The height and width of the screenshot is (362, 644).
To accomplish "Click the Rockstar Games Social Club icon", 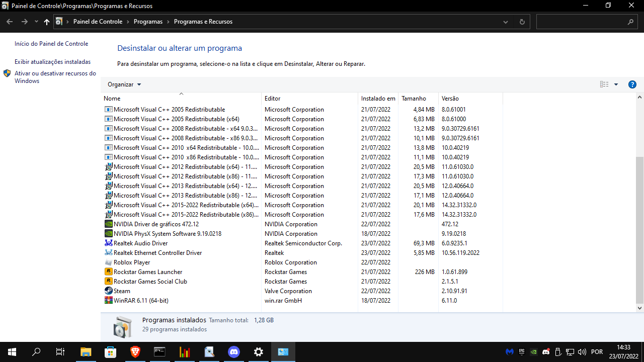I will pyautogui.click(x=108, y=282).
